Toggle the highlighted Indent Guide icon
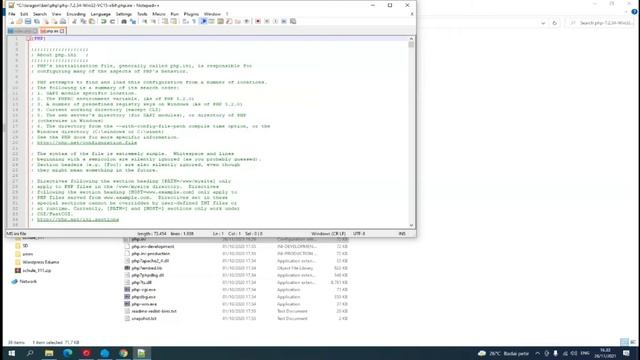Viewport: 640px width, 360px height. click(203, 21)
